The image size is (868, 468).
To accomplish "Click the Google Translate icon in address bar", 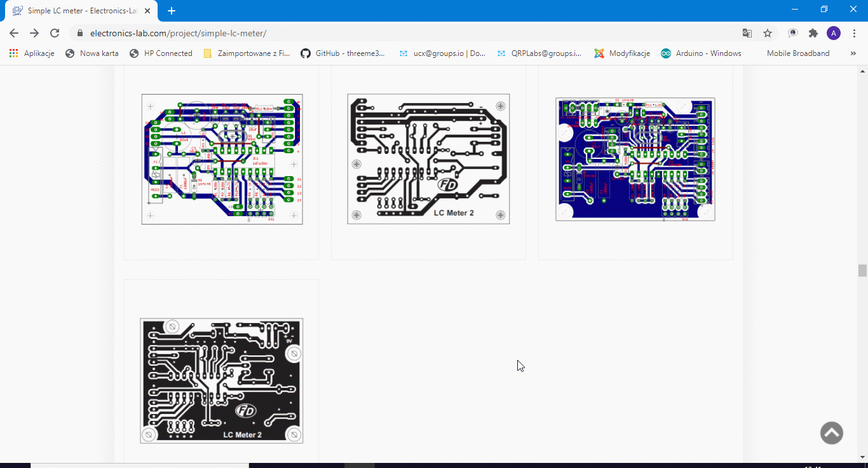I will [x=747, y=33].
